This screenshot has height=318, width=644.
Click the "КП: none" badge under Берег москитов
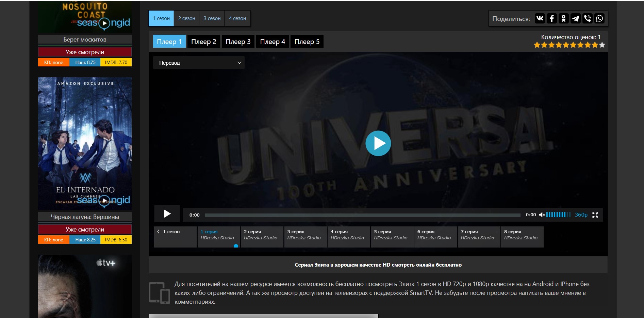(54, 62)
